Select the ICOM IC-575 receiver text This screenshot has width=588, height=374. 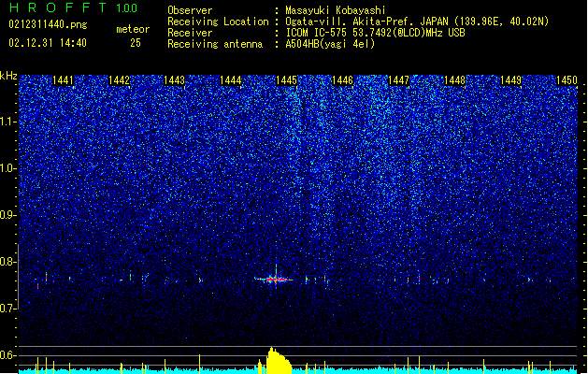(375, 33)
